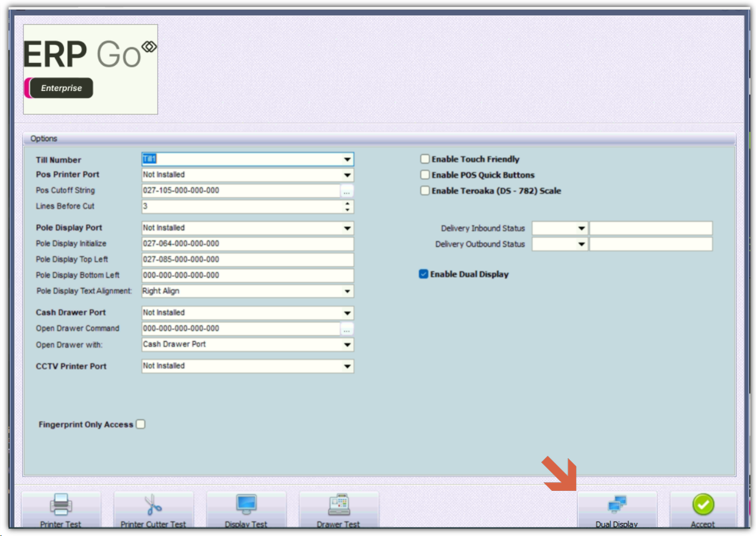Tick Enable POS Quick Buttons
This screenshot has width=756, height=536.
click(x=425, y=175)
